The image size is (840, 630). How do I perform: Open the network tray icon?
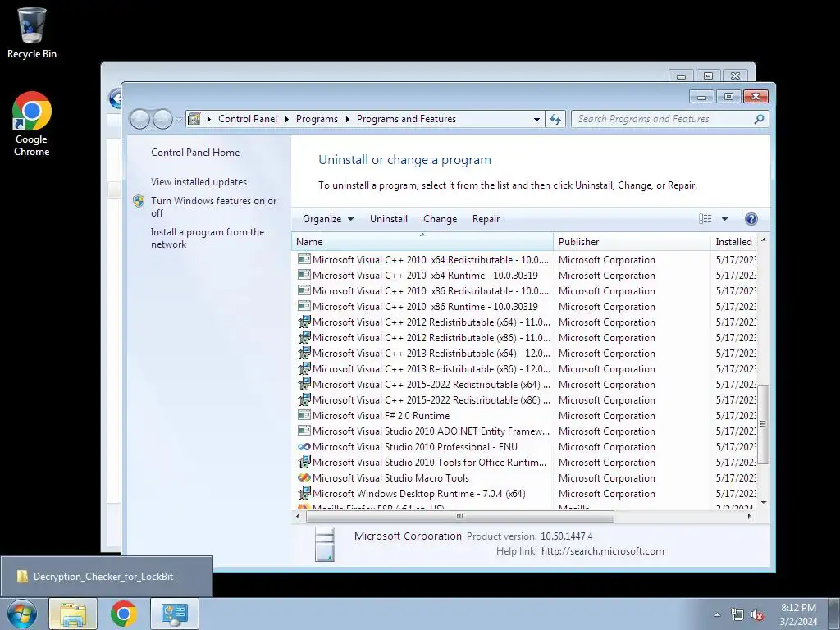click(x=737, y=614)
